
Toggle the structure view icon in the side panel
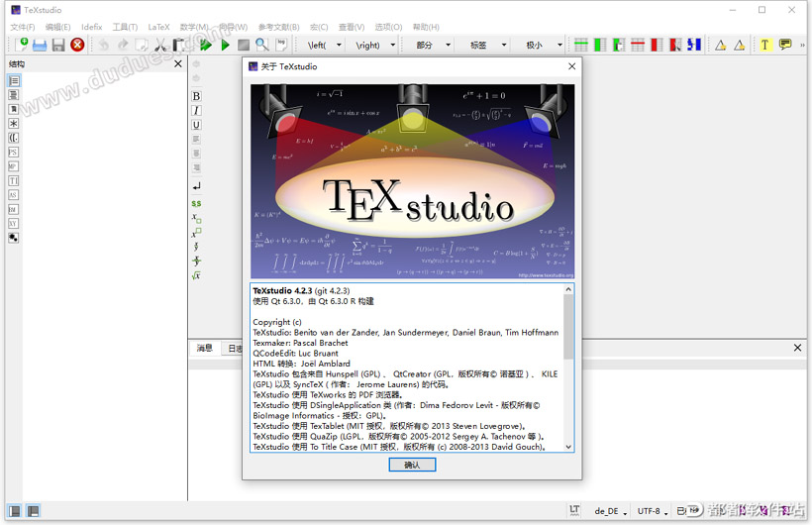point(14,81)
